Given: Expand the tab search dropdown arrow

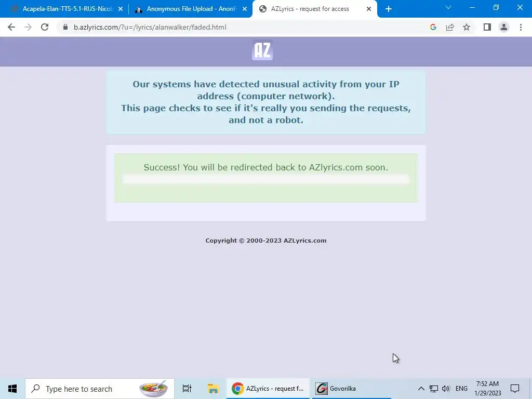Looking at the screenshot, I should click(448, 7).
